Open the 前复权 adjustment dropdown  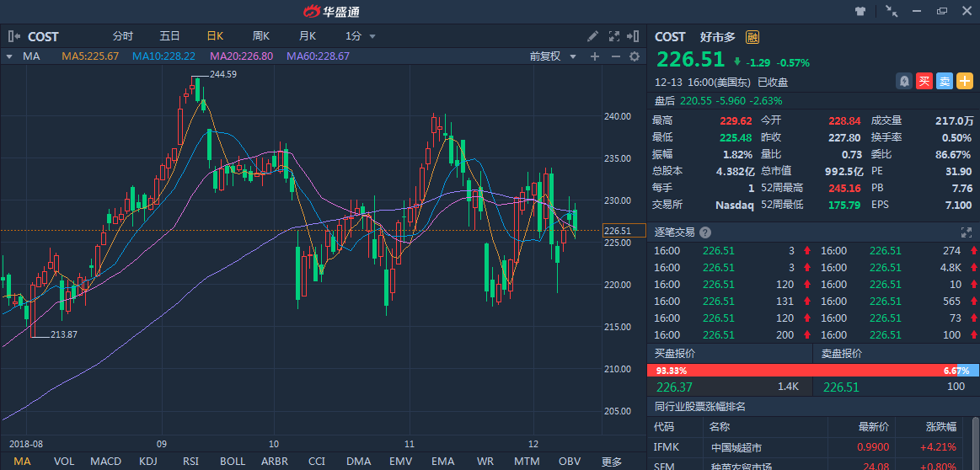[552, 56]
